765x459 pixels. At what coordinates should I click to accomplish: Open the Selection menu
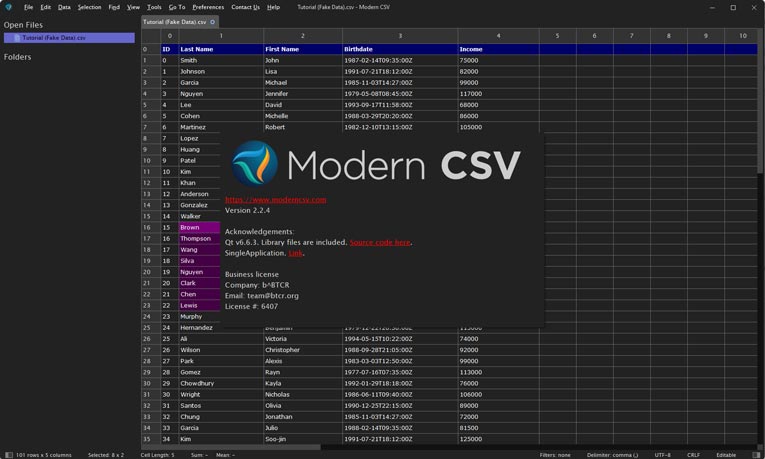click(x=89, y=7)
